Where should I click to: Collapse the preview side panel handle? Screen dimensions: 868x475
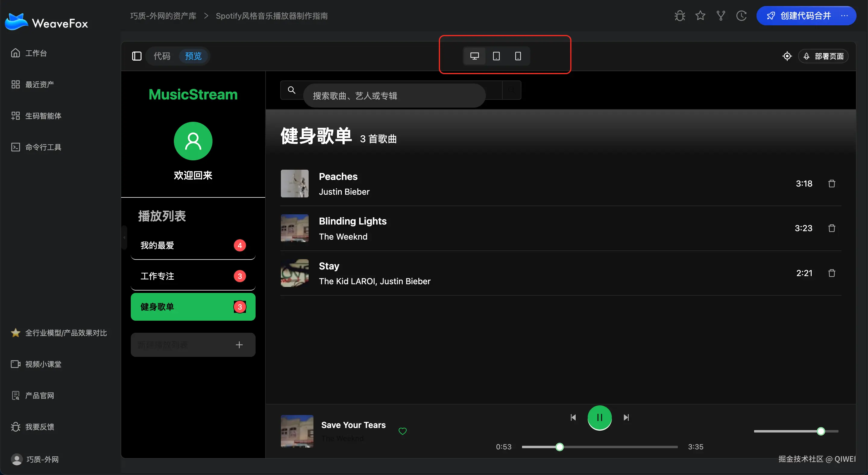point(124,237)
